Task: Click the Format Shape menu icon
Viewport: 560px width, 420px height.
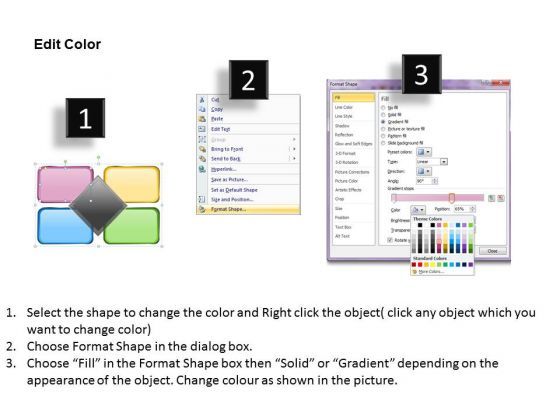Action: coord(202,209)
